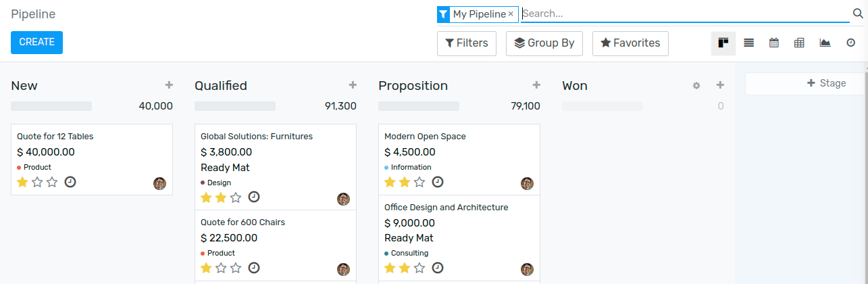This screenshot has width=868, height=284.
Task: Click the Qualified column progress bar
Action: click(x=235, y=106)
